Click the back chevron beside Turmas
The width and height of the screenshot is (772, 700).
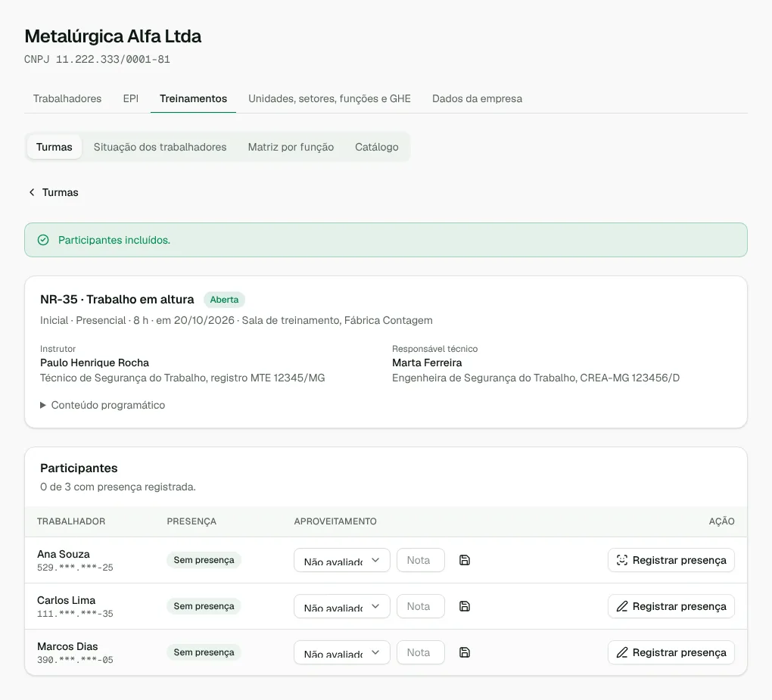(32, 192)
